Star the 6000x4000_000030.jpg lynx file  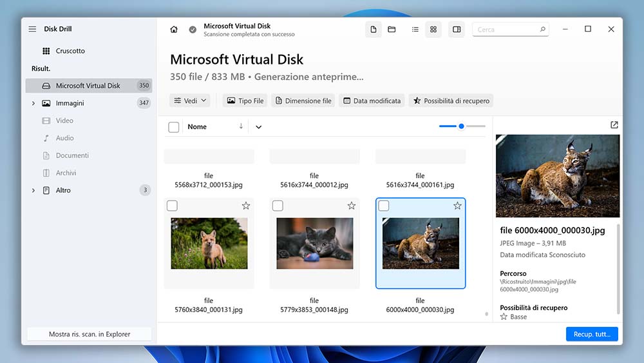coord(457,206)
